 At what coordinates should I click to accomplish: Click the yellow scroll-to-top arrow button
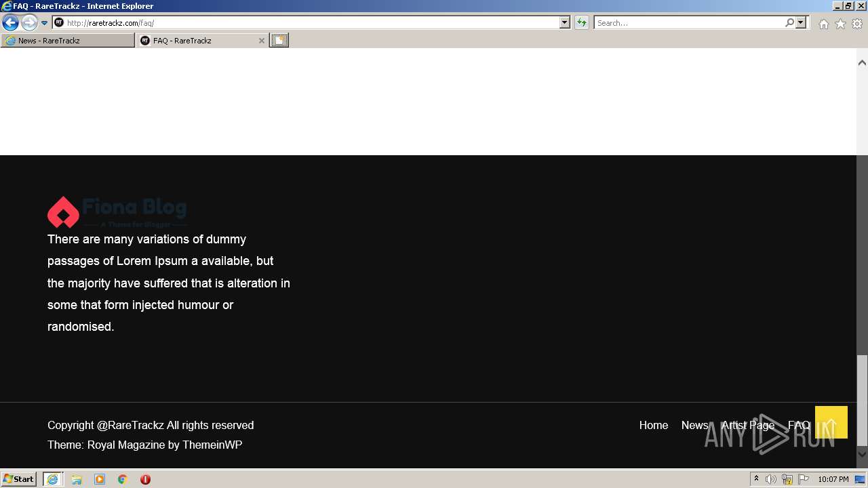click(831, 422)
